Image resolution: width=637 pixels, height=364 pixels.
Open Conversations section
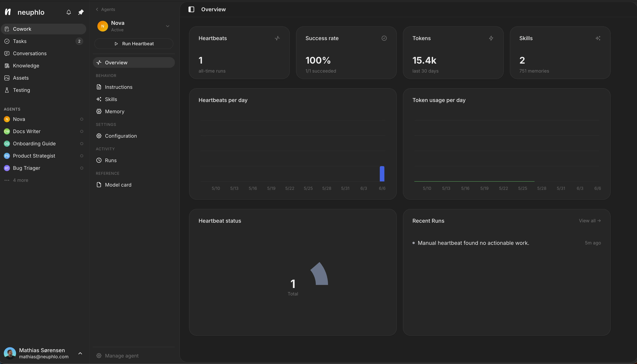(x=43, y=53)
